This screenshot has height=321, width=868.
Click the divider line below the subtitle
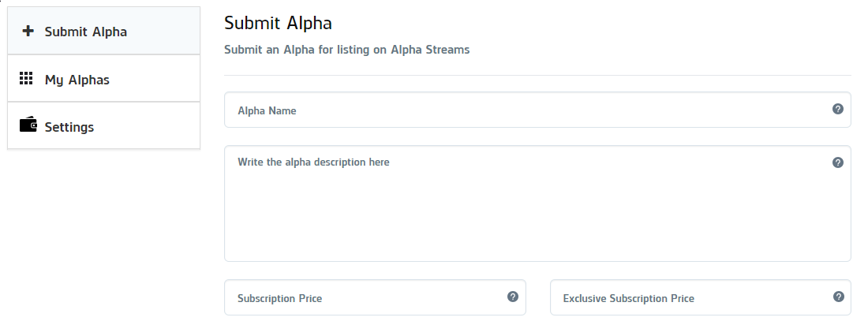537,75
